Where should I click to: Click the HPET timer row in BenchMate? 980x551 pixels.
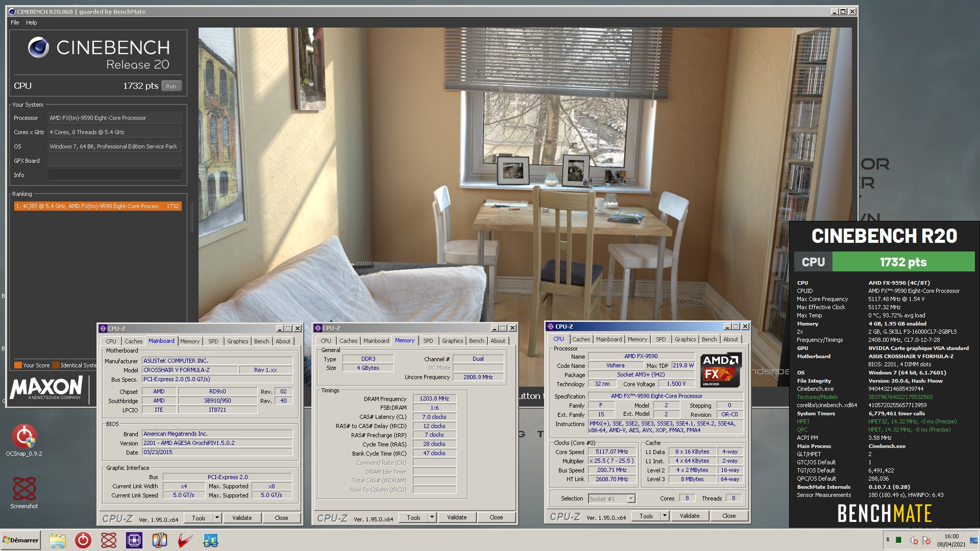point(876,421)
